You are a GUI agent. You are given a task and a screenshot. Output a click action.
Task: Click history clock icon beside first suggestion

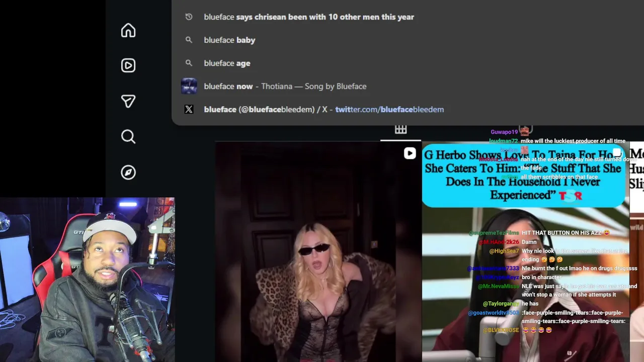point(189,17)
